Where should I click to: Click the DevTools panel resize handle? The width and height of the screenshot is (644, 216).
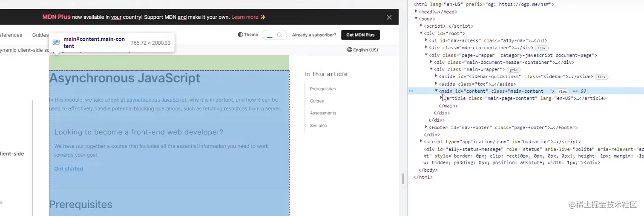[x=403, y=179]
